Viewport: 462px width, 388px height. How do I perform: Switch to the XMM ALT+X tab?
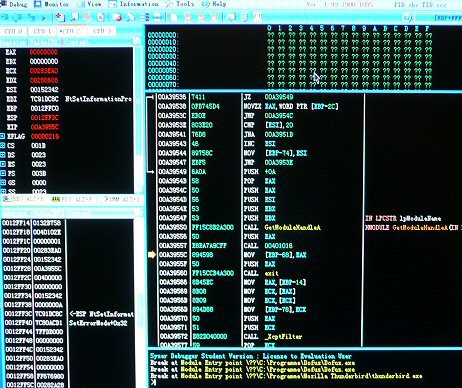pos(122,199)
